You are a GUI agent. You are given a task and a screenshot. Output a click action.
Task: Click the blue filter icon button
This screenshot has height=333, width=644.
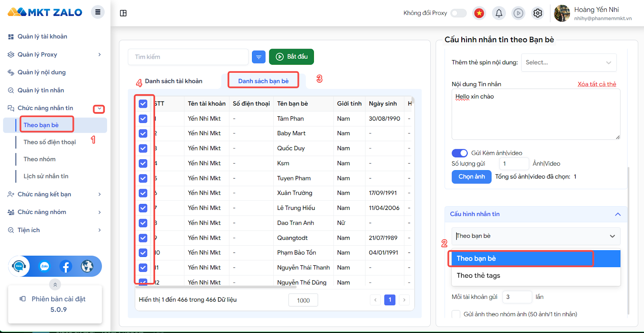[x=259, y=57]
